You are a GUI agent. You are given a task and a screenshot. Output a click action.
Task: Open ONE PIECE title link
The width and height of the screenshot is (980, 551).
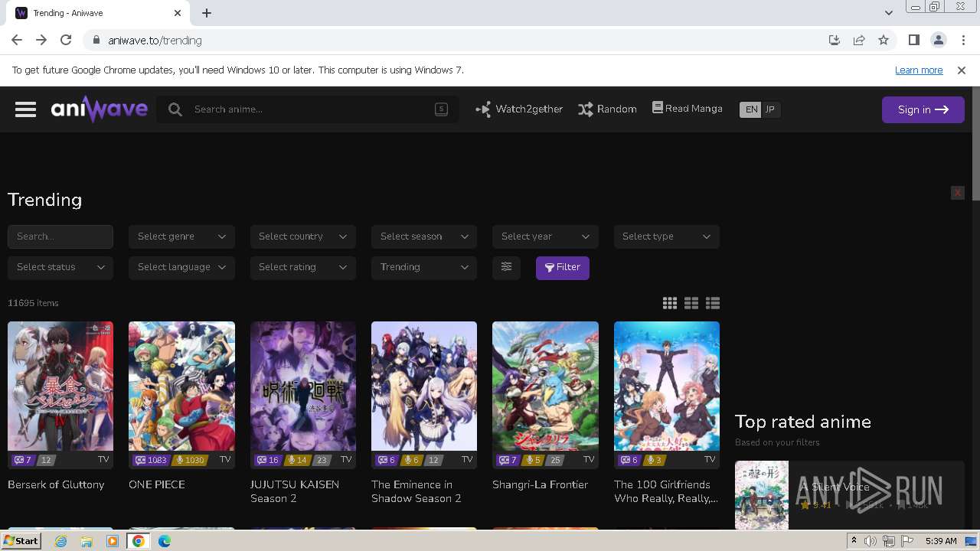157,484
